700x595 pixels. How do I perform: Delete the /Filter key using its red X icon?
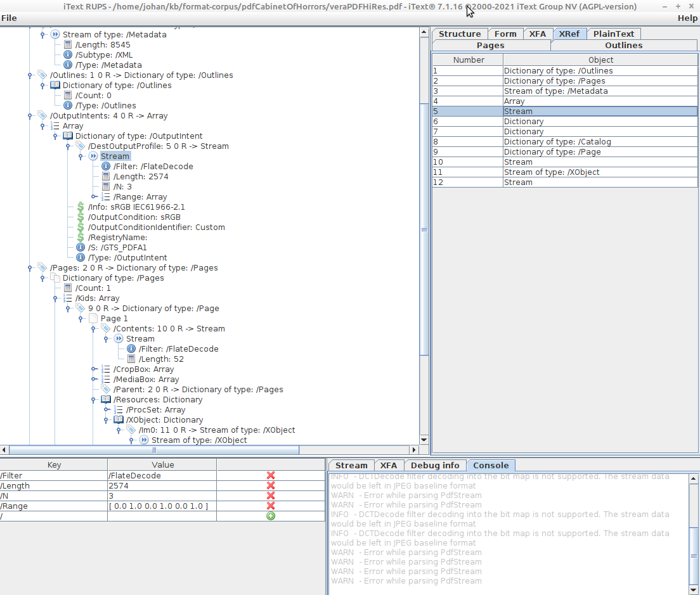pos(271,475)
